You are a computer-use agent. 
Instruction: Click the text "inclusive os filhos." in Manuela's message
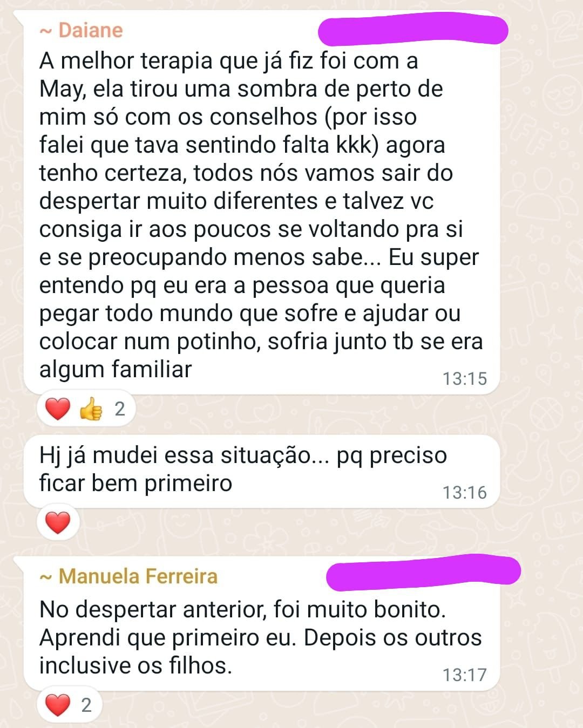tap(135, 665)
